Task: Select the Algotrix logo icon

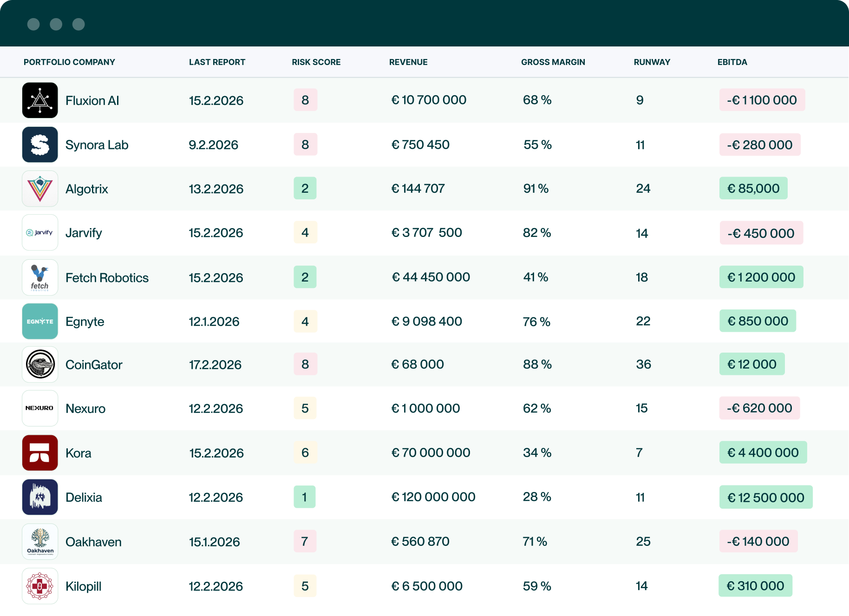Action: coord(40,189)
